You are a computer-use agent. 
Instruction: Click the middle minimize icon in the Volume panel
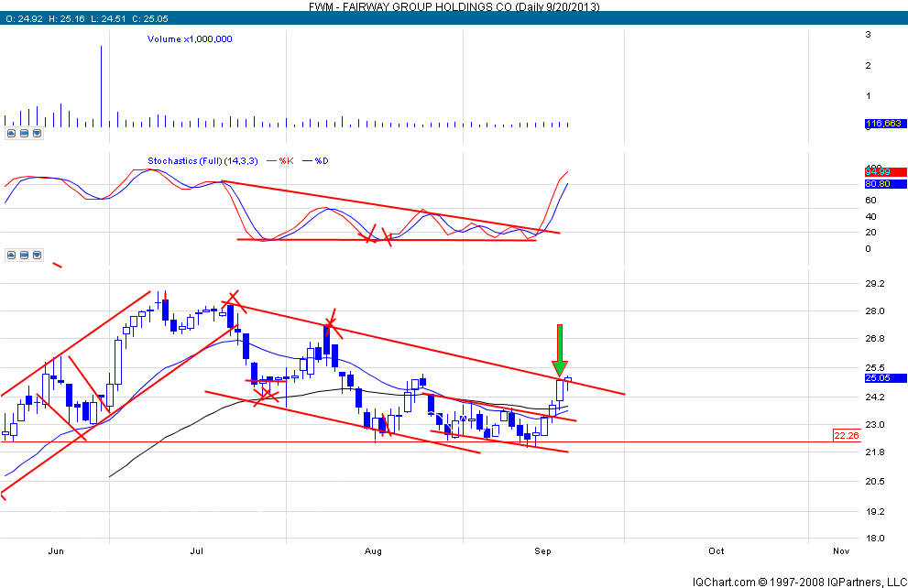(25, 133)
